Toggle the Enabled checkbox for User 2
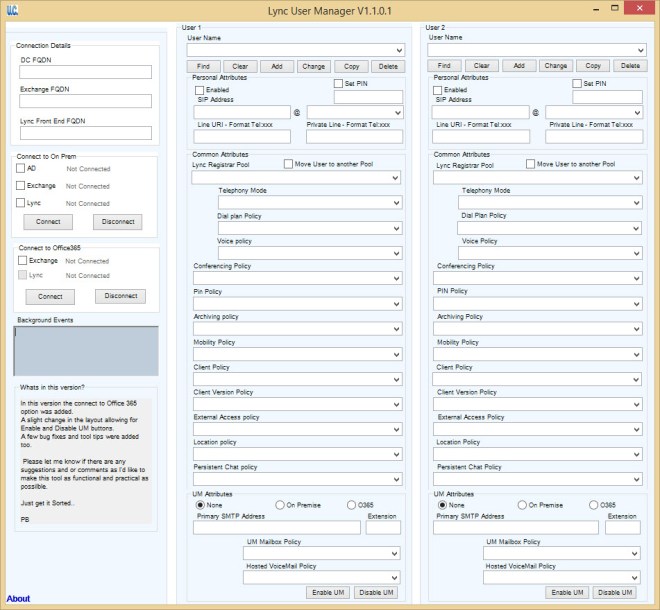Screen dimensions: 660x610 (438, 90)
